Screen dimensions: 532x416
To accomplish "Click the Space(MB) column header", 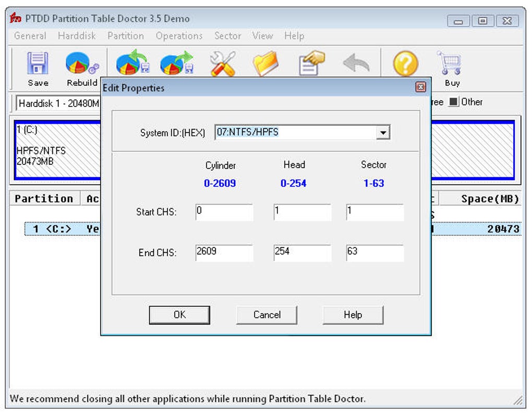I will pos(480,199).
